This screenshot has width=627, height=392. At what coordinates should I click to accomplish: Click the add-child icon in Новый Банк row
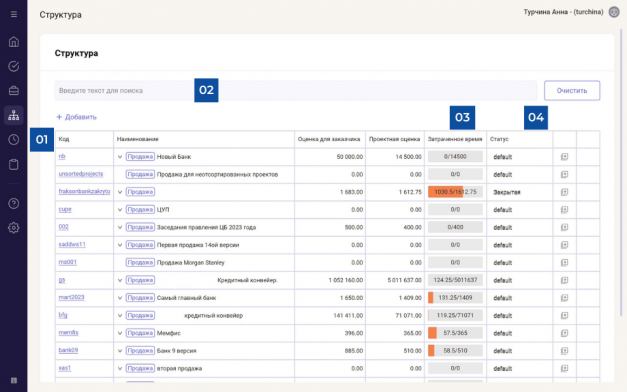(x=564, y=157)
